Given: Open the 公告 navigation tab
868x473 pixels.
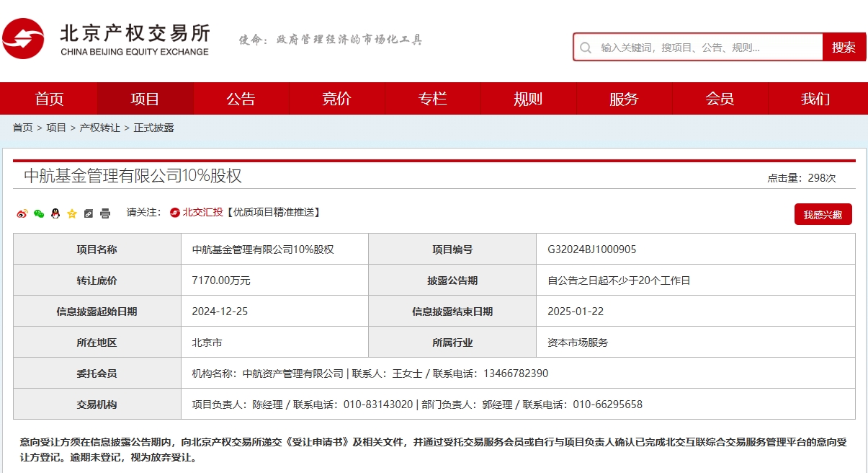Looking at the screenshot, I should 241,99.
